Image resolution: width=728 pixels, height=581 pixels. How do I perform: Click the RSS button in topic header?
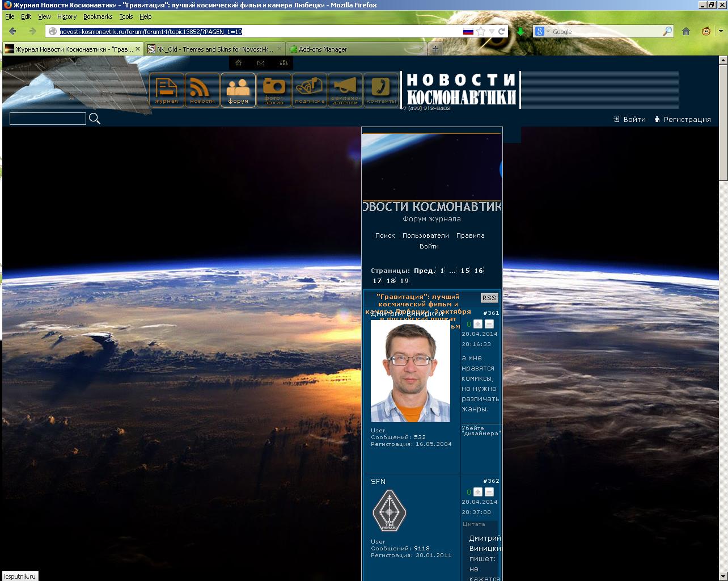(489, 298)
